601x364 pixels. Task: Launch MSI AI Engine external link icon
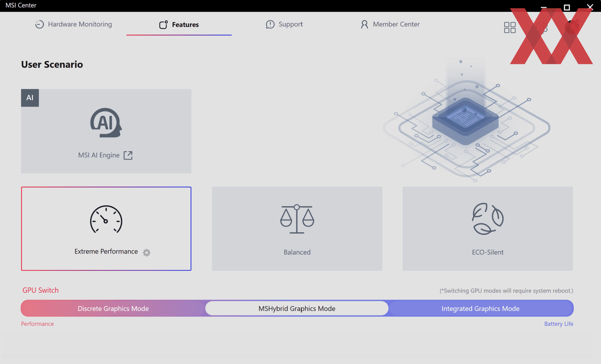[128, 155]
